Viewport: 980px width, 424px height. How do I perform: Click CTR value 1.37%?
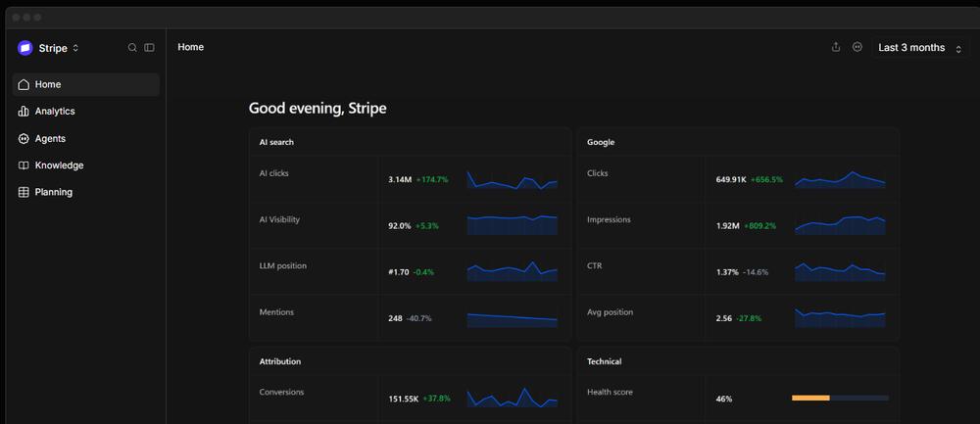point(727,272)
